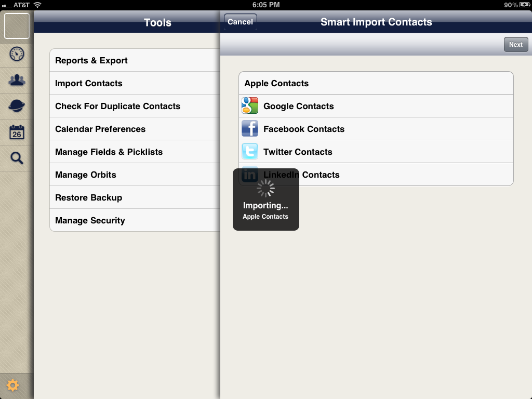The image size is (532, 399).
Task: Open the settings gear sidebar icon
Action: [13, 385]
